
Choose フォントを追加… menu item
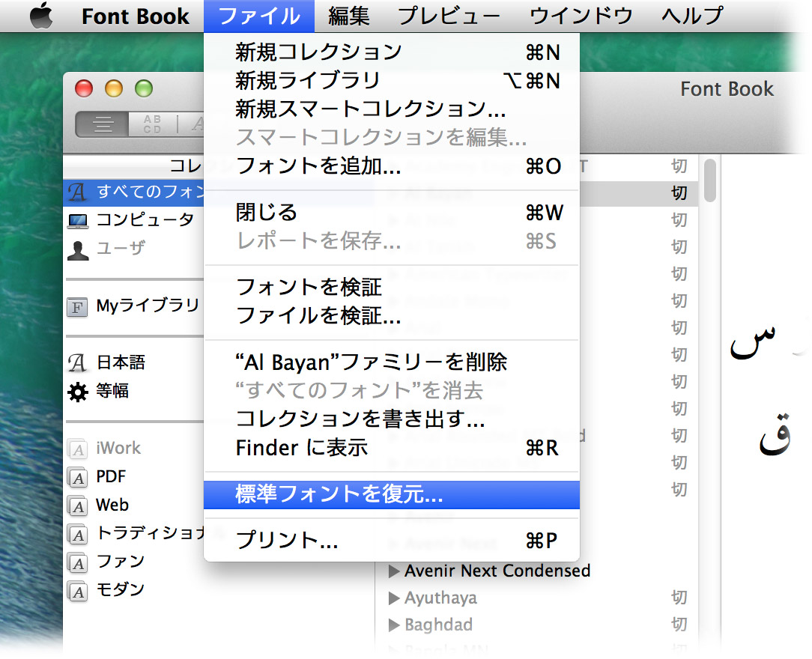pos(392,165)
